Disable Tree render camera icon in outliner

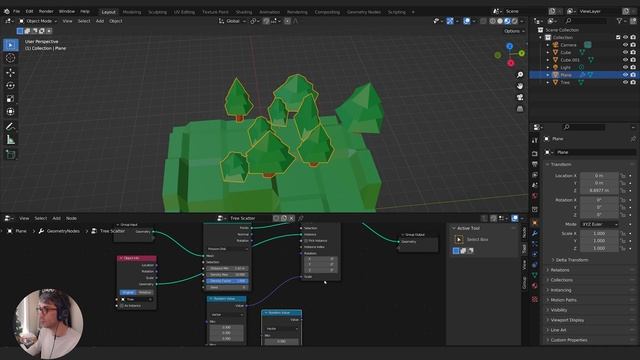[x=633, y=82]
